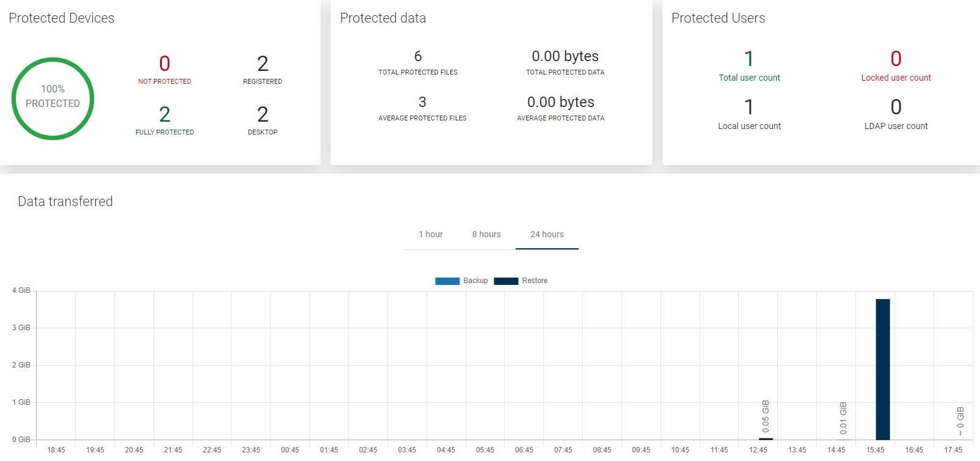Click the LDAP user count stat
The width and height of the screenshot is (980, 461).
896,108
